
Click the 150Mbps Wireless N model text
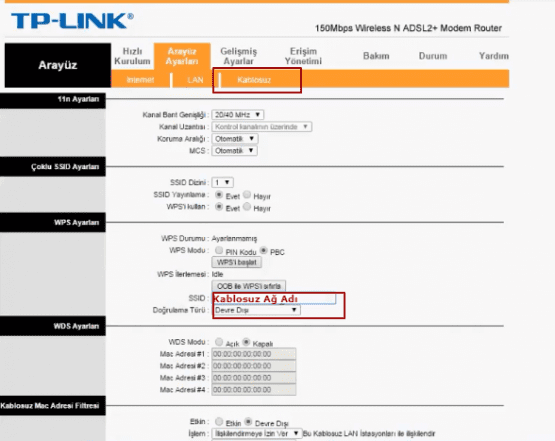pos(408,28)
